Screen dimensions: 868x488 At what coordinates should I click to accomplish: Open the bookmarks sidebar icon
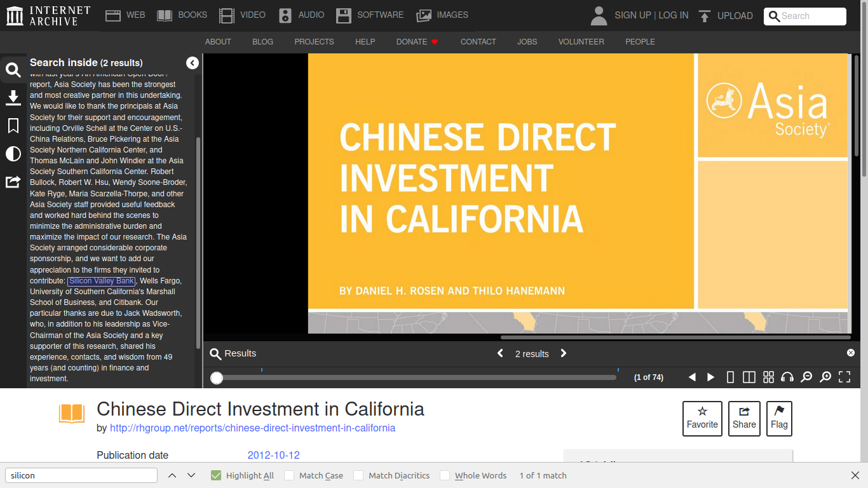click(13, 126)
